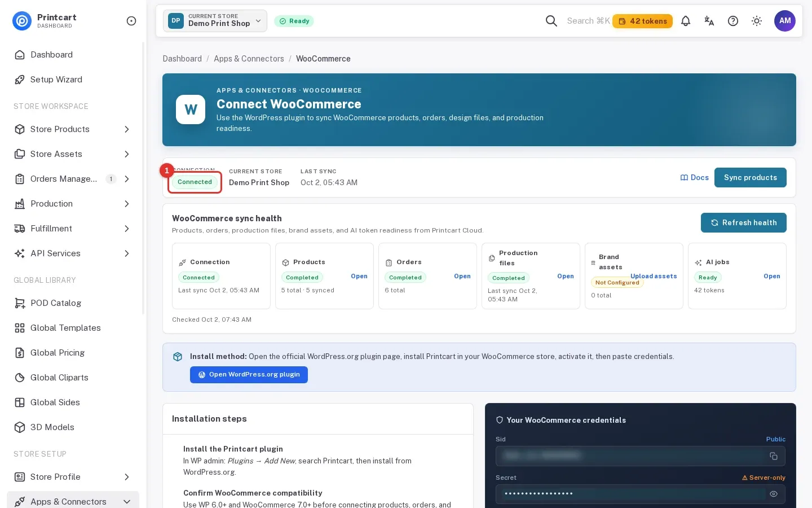Click the Dashboard breadcrumb link

[182, 59]
